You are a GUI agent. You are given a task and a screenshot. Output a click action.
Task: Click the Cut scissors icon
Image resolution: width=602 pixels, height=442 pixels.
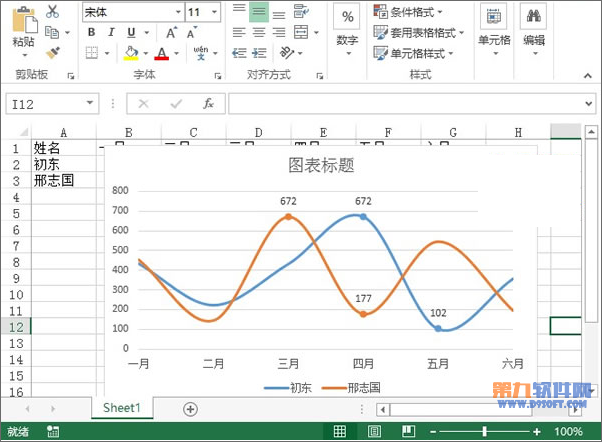(53, 12)
